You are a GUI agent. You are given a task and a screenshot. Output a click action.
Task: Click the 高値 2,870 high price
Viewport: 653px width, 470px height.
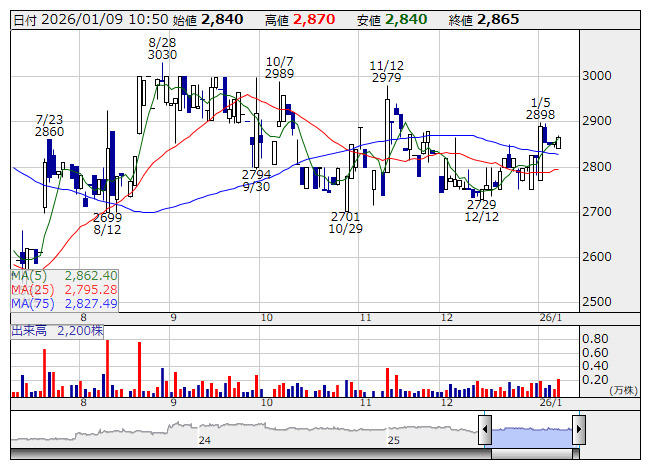(307, 19)
